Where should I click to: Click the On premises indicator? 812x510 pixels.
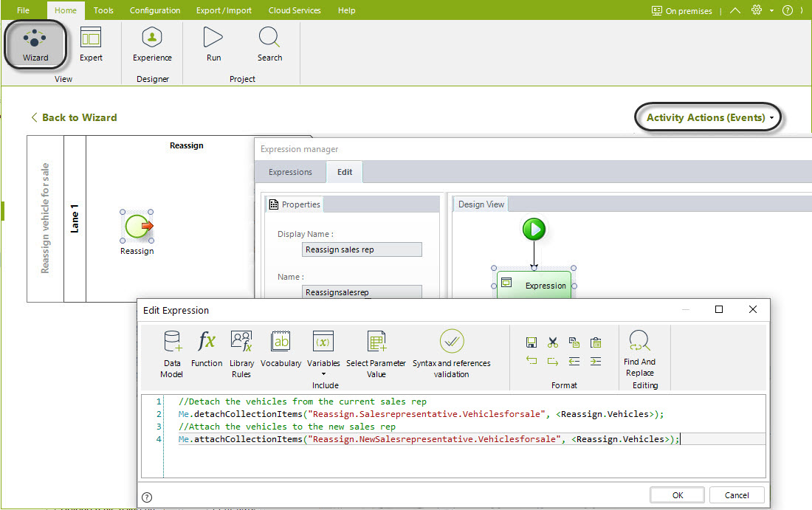click(x=681, y=11)
